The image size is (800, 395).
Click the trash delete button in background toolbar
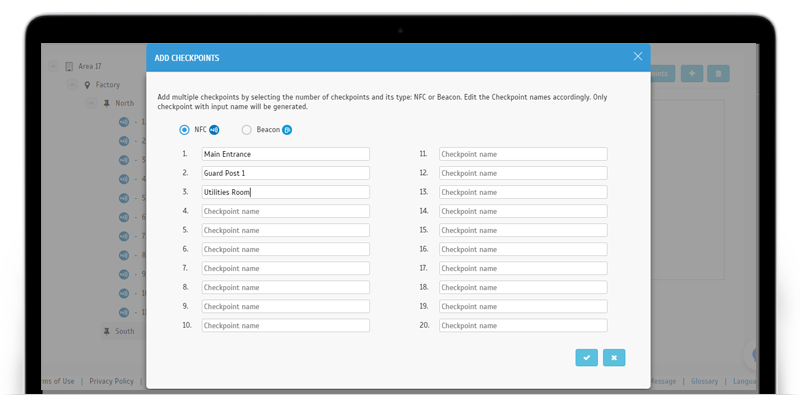718,73
